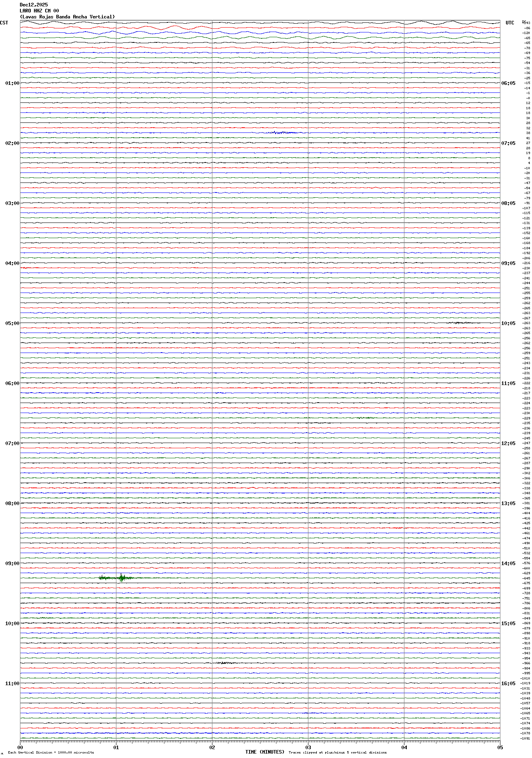Click the 05:00 CST time label

click(x=12, y=323)
